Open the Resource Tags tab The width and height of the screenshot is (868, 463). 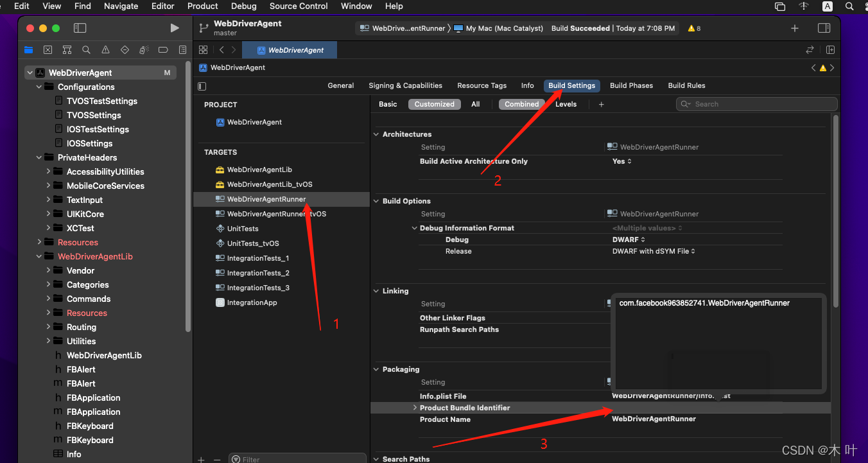click(x=482, y=85)
